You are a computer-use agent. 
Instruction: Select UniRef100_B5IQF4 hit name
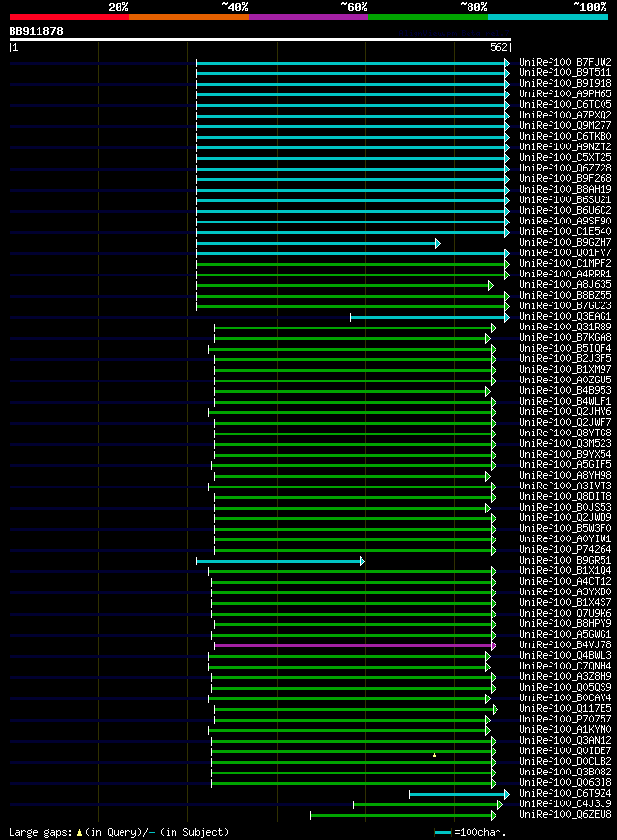point(565,348)
